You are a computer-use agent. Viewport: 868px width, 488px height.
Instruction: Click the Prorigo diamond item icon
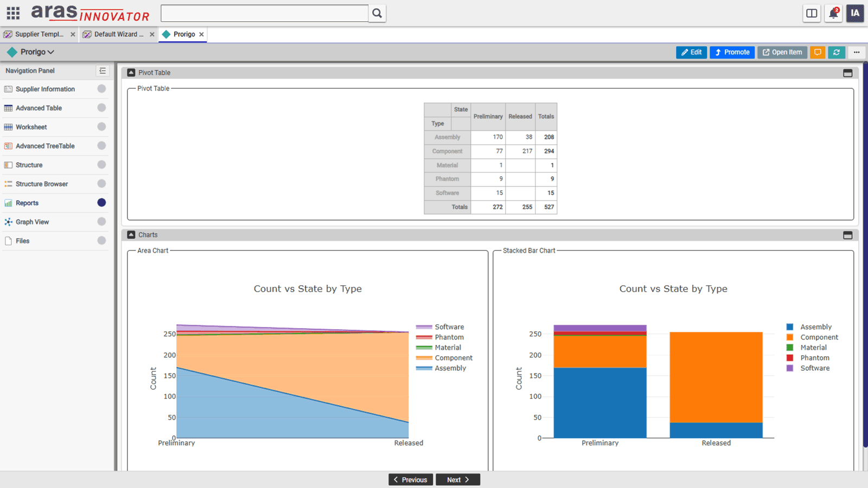pyautogui.click(x=12, y=52)
